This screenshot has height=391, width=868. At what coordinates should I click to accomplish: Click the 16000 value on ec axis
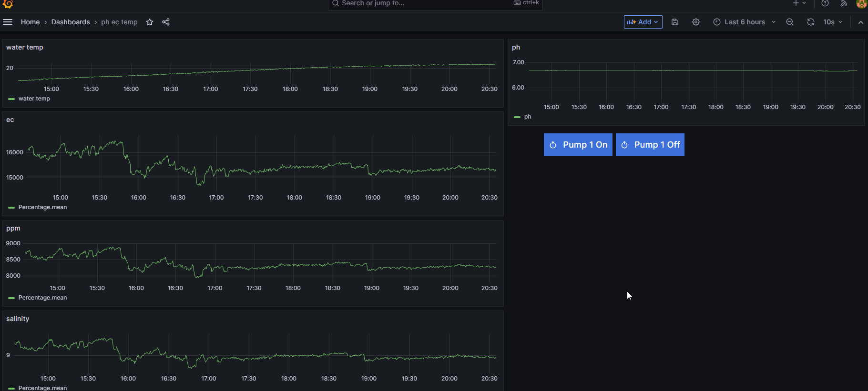click(x=15, y=152)
